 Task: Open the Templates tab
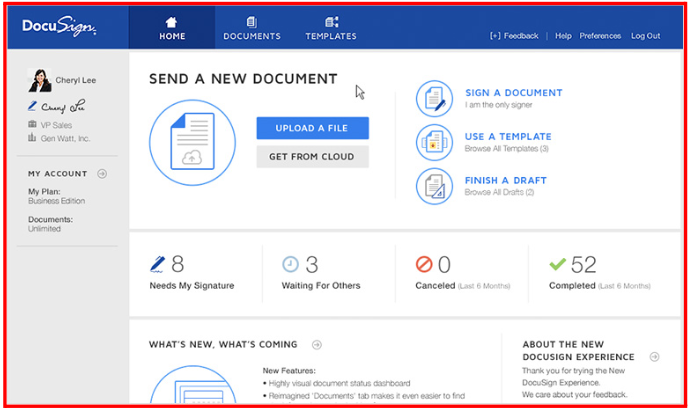point(331,28)
